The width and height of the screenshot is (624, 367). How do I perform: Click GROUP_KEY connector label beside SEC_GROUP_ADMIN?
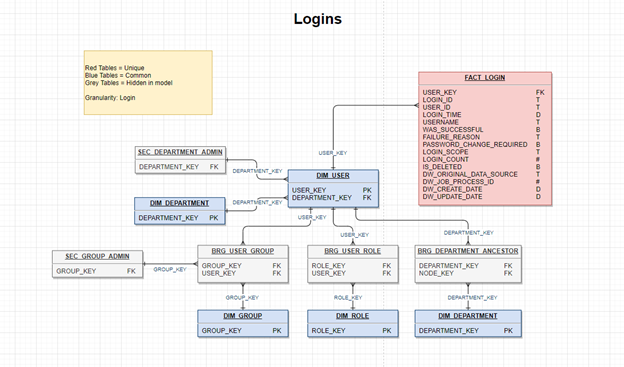click(x=170, y=269)
